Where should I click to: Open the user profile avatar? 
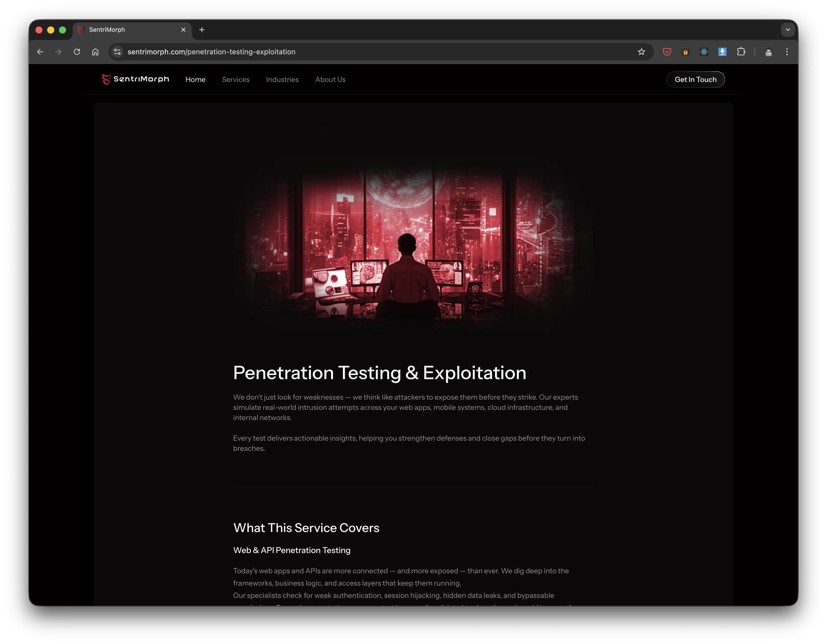click(768, 52)
